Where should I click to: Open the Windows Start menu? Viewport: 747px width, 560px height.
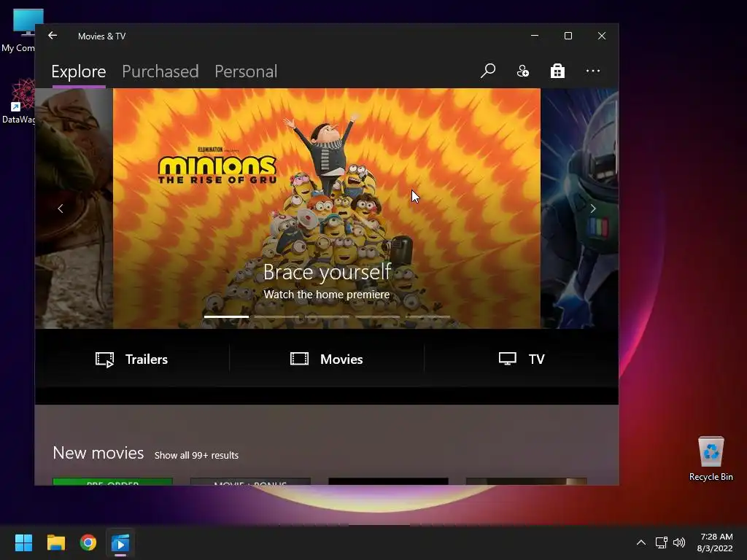(23, 542)
